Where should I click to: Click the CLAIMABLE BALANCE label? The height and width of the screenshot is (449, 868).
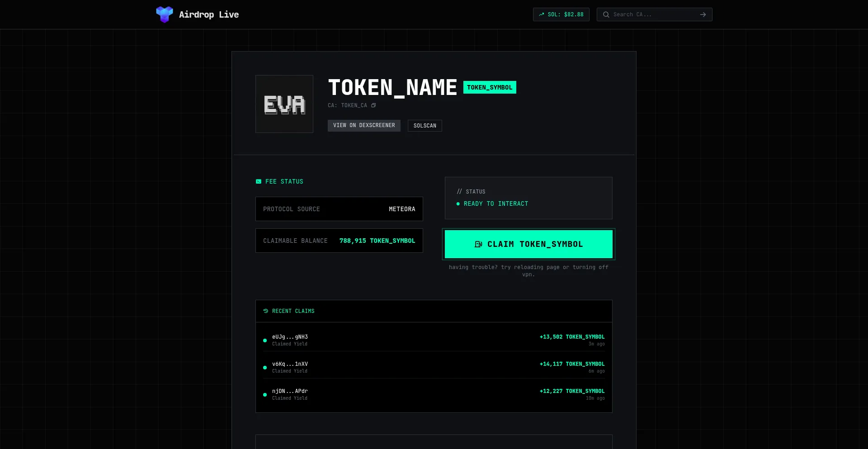295,241
